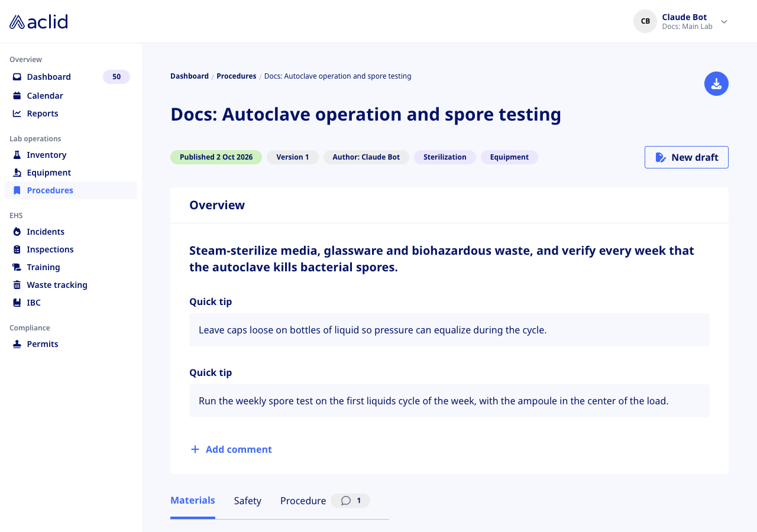Download the procedure document

pyautogui.click(x=716, y=84)
